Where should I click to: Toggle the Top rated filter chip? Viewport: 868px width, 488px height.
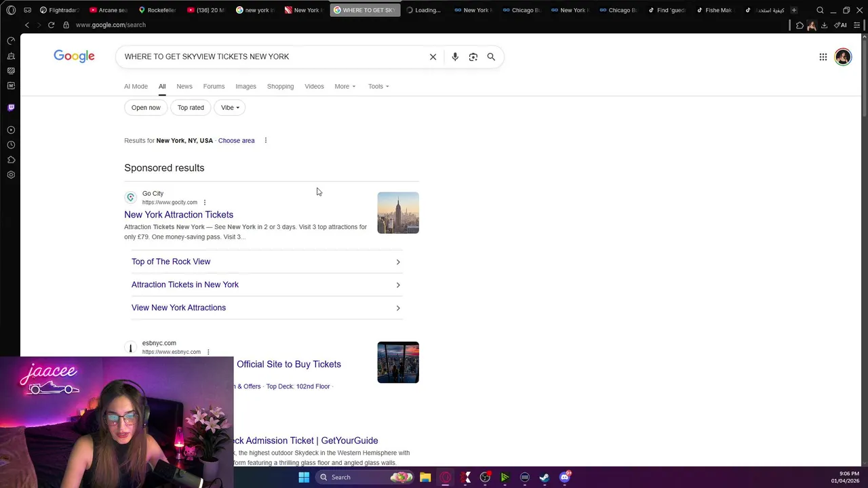(x=191, y=108)
